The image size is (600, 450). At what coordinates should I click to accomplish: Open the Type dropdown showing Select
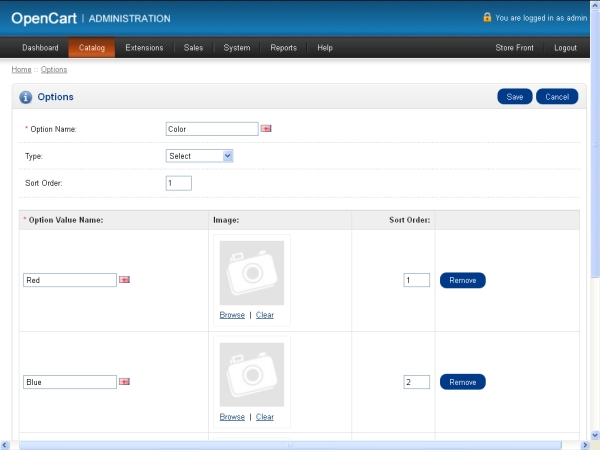coord(199,156)
